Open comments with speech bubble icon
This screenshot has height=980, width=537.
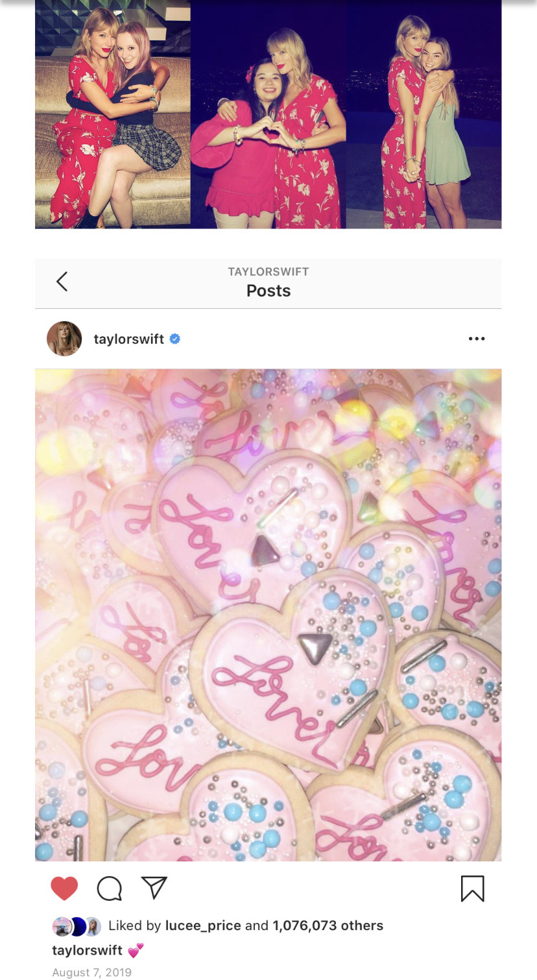[109, 888]
